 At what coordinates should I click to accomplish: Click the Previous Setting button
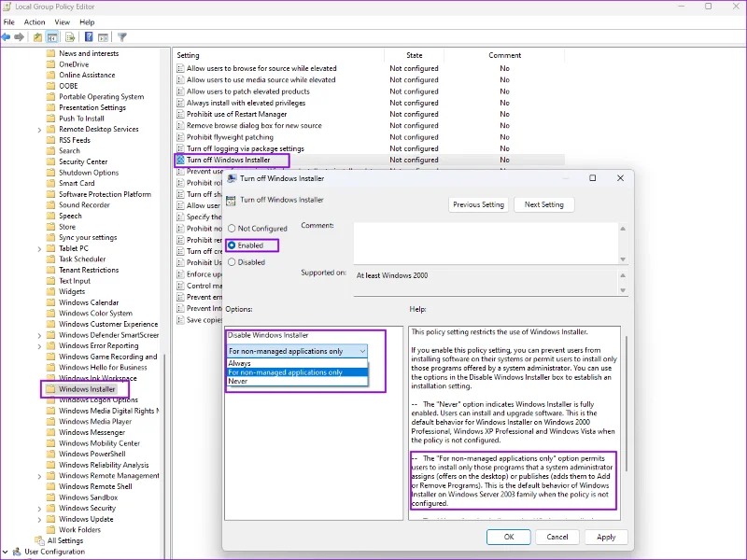click(478, 204)
